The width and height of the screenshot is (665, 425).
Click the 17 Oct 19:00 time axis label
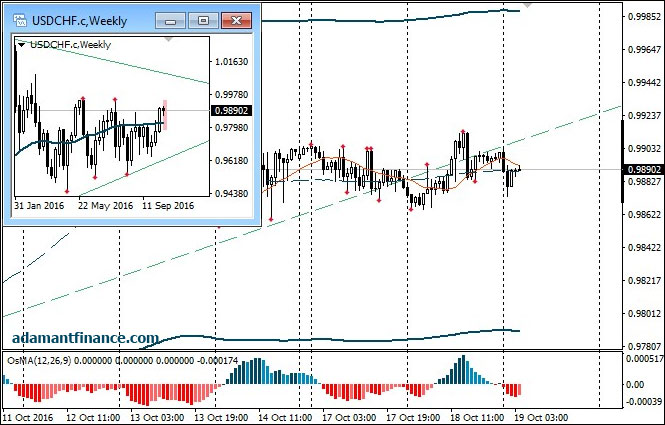413,417
